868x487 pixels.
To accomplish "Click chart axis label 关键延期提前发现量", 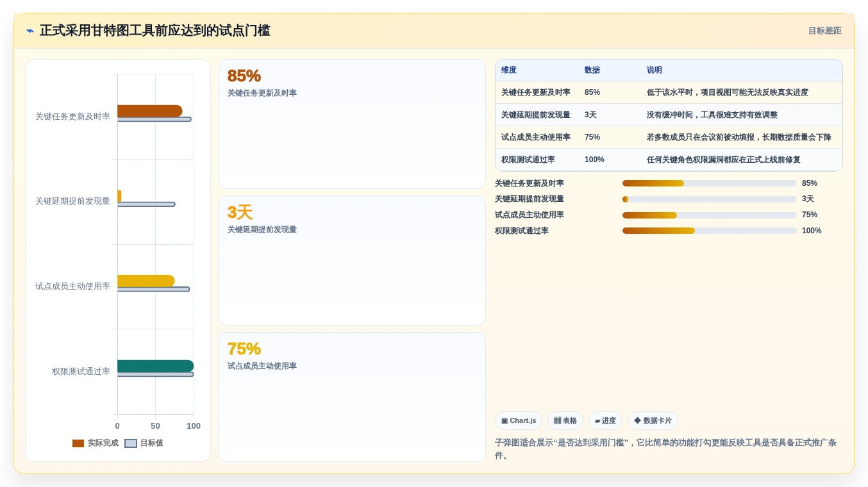I will click(72, 201).
